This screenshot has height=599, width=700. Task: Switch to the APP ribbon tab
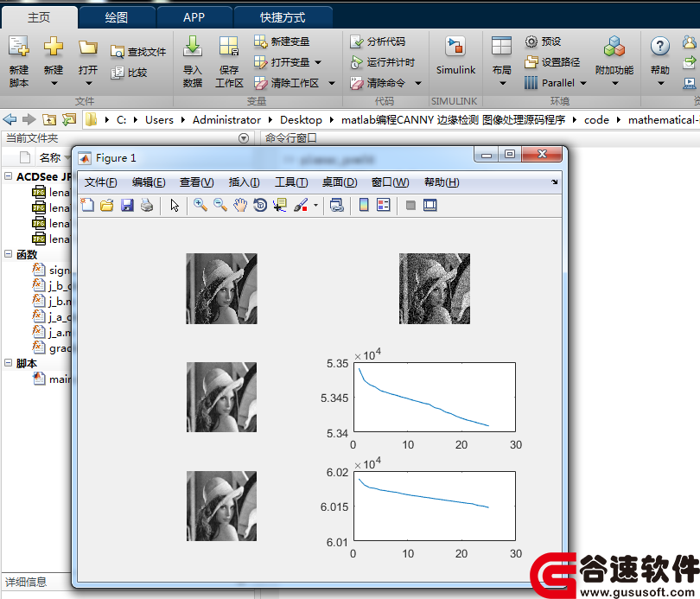coord(194,17)
